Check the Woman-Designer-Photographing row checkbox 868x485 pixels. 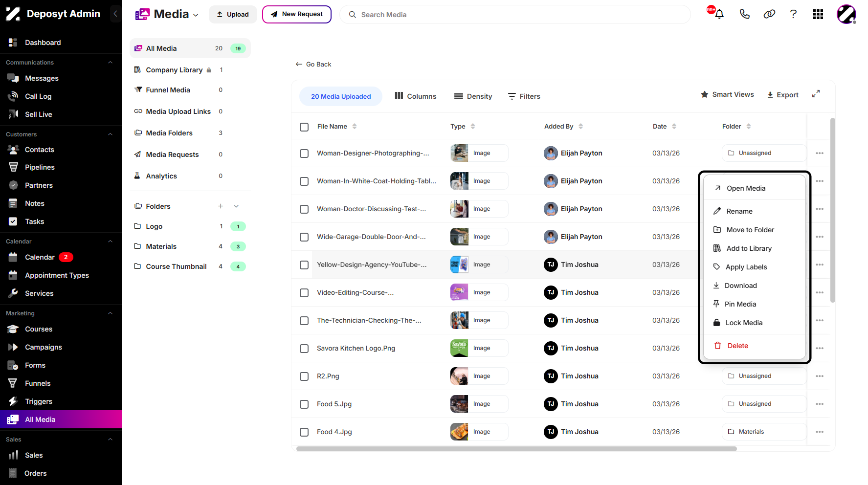[x=304, y=154]
